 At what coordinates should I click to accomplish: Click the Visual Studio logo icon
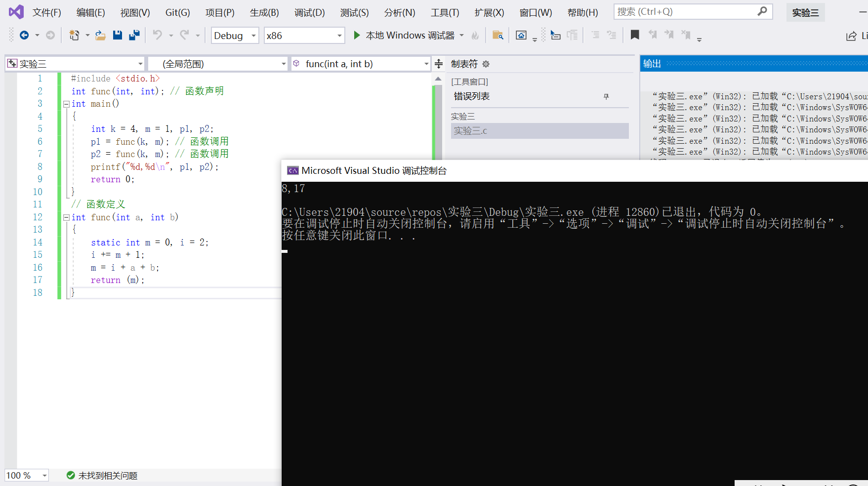pyautogui.click(x=16, y=12)
